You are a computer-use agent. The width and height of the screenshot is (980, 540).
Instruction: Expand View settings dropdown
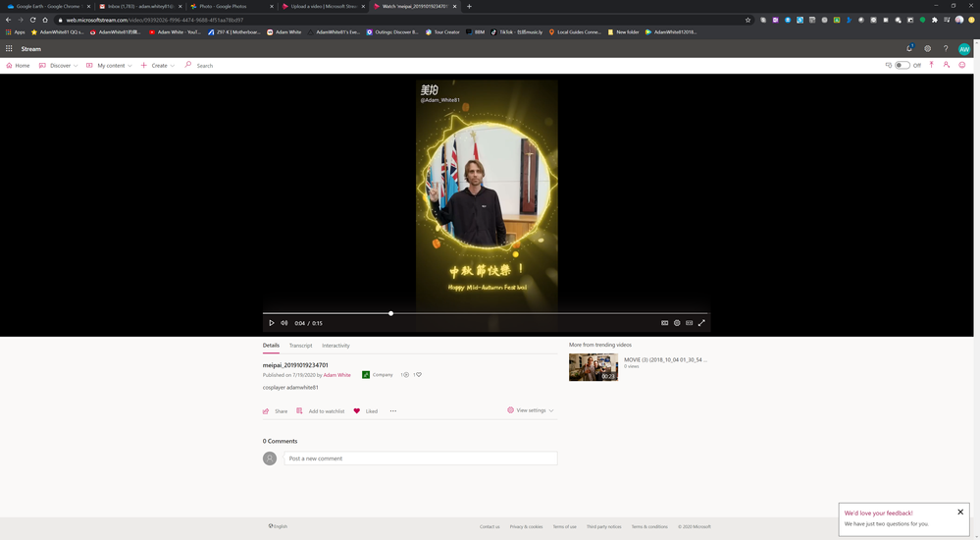point(530,410)
